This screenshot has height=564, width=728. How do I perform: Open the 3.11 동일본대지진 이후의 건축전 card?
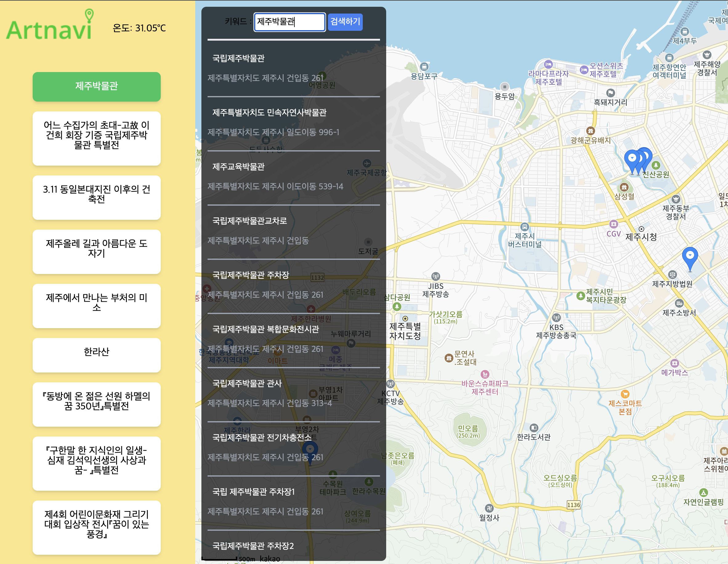coord(96,197)
